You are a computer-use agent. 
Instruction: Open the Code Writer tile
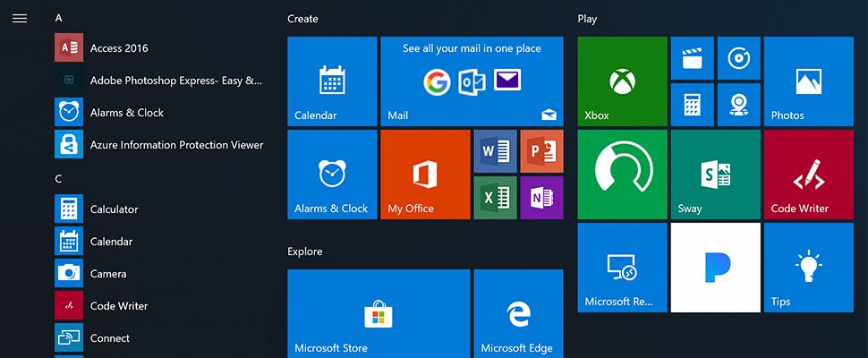(x=809, y=175)
